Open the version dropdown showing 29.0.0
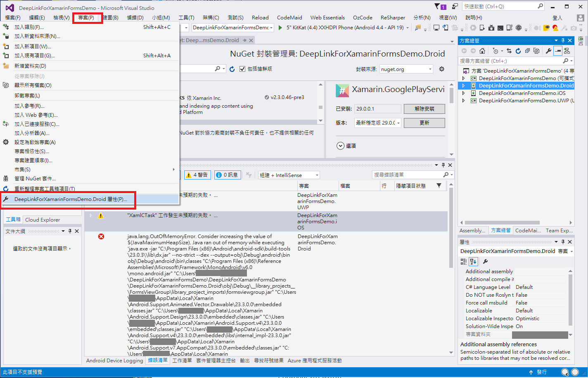 [x=378, y=123]
